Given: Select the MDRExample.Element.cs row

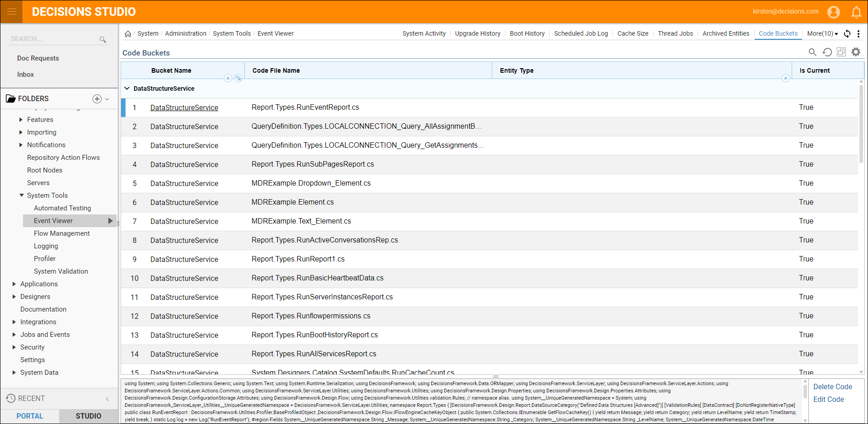Looking at the screenshot, I should point(489,202).
